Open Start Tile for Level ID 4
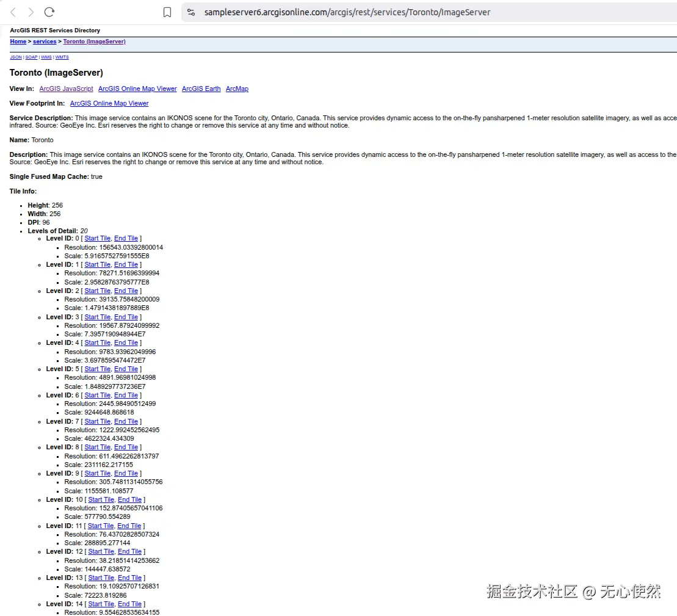677x616 pixels. click(x=98, y=342)
